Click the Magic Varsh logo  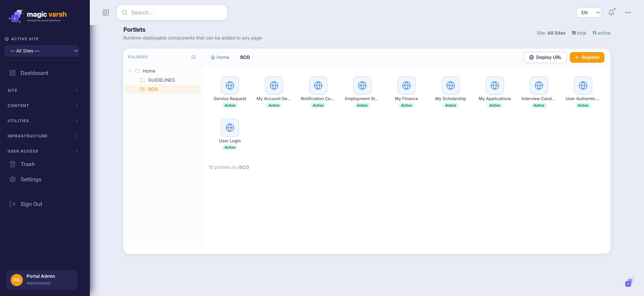click(x=38, y=16)
